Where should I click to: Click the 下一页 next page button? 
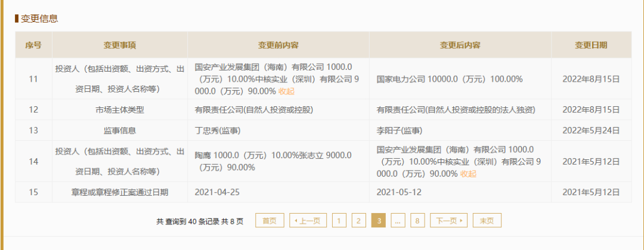(449, 221)
